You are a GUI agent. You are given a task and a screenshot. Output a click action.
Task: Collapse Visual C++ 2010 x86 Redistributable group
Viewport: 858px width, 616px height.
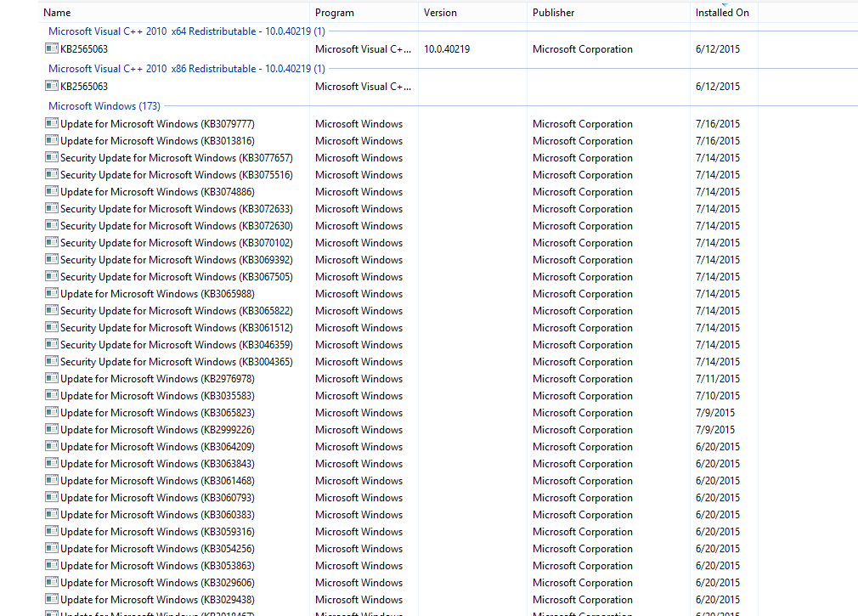[186, 69]
